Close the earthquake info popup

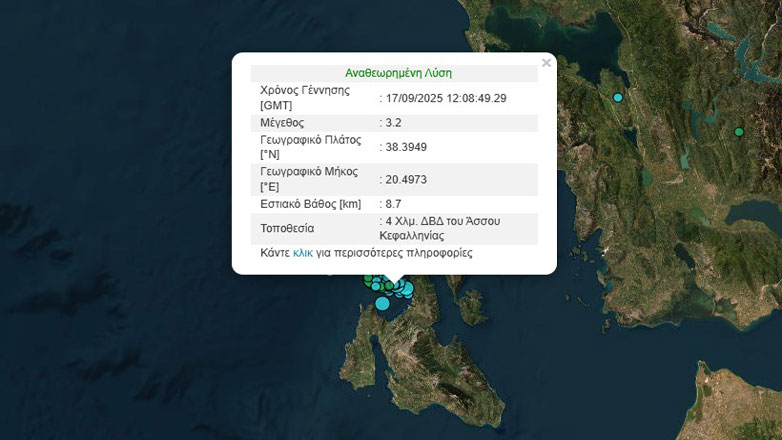click(x=546, y=63)
